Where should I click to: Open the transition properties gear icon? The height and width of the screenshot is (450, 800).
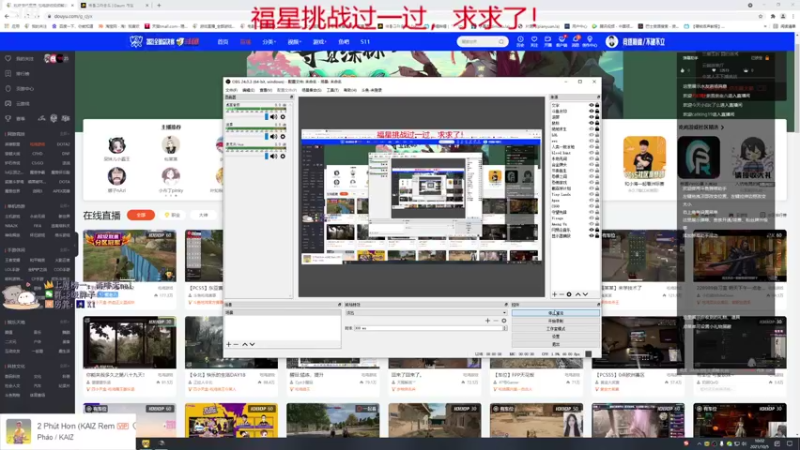click(504, 321)
